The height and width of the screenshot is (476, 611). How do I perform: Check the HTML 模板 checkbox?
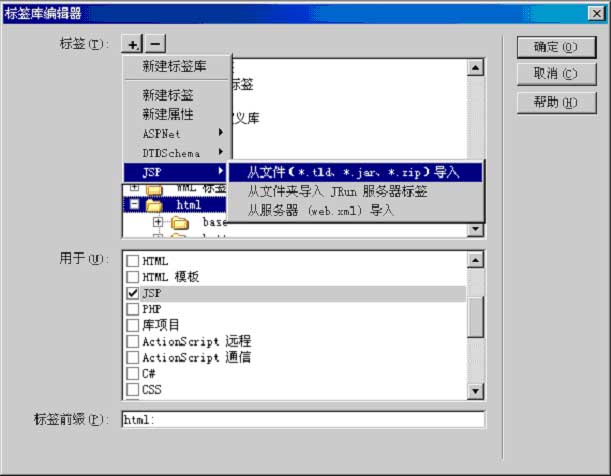(133, 277)
